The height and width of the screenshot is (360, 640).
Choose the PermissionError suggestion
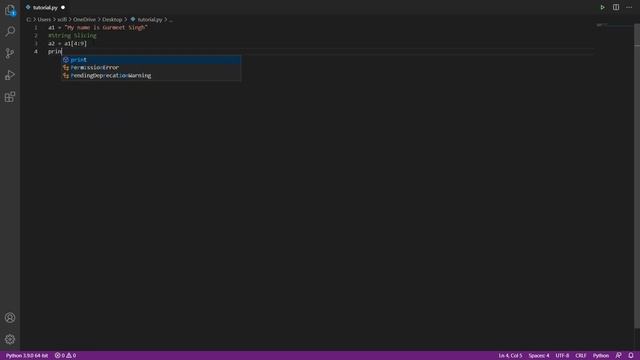[151, 67]
